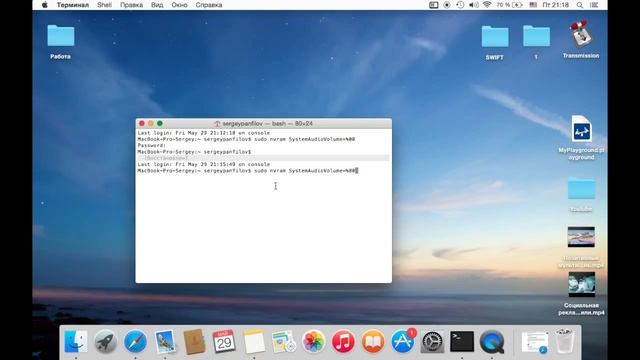Close the Terminal window with red button
The width and height of the screenshot is (640, 360).
click(x=142, y=123)
